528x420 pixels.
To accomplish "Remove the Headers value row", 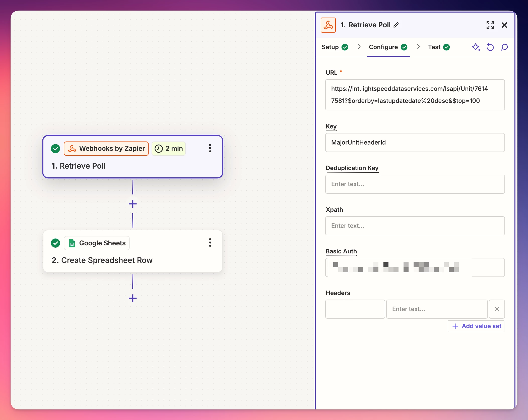I will (497, 309).
